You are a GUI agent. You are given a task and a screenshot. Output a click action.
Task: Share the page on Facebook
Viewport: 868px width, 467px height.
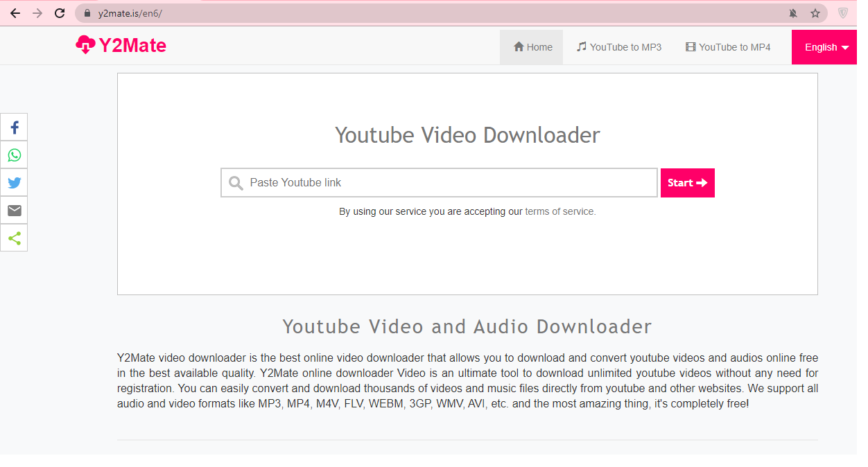[x=15, y=127]
